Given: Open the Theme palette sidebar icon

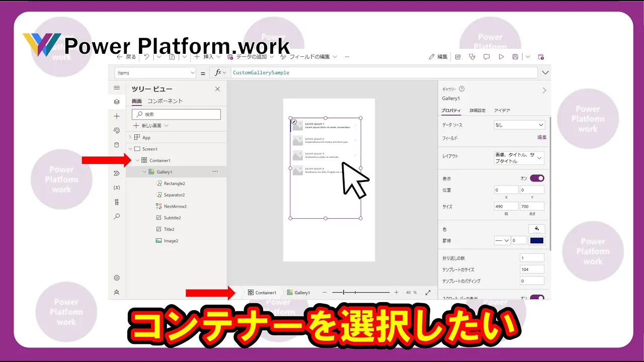Looking at the screenshot, I should pyautogui.click(x=117, y=130).
